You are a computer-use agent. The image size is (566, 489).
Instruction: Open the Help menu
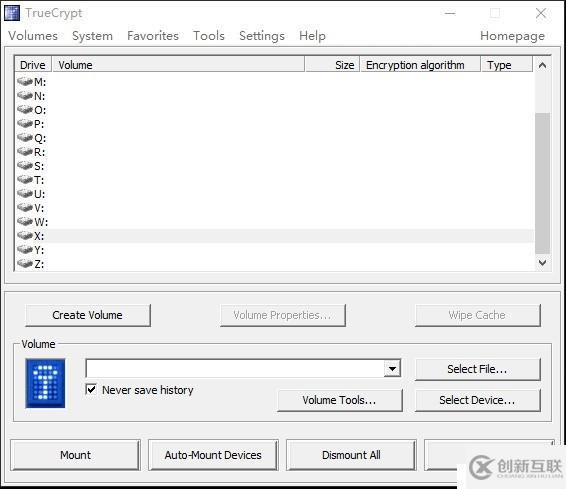(x=312, y=36)
